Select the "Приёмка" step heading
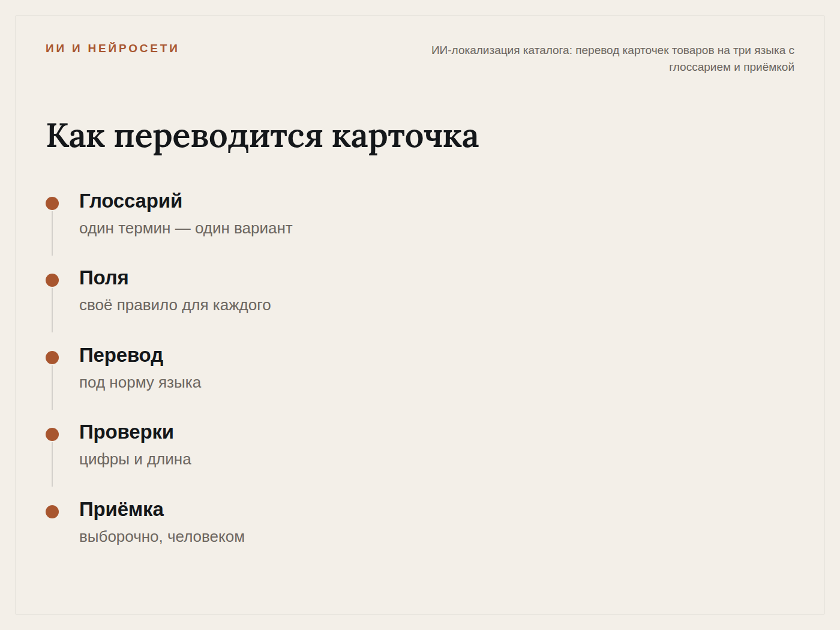This screenshot has width=840, height=630. tap(121, 509)
